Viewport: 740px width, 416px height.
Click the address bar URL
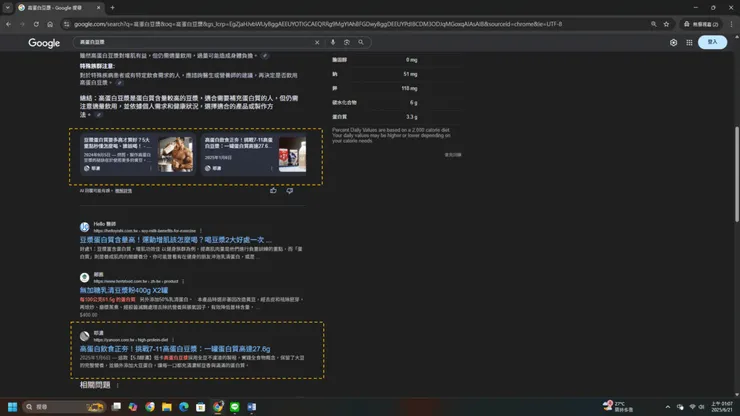tap(318, 24)
